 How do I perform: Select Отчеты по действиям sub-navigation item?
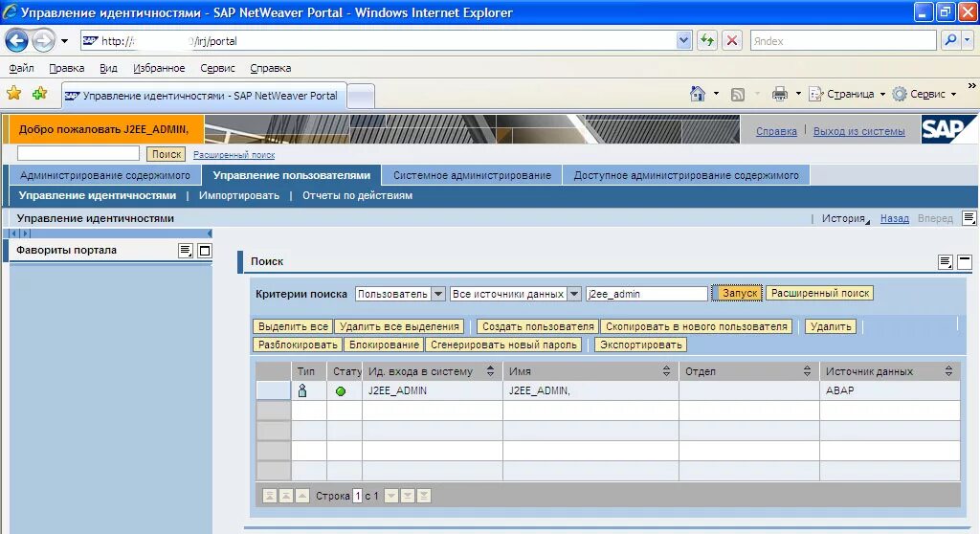(358, 196)
